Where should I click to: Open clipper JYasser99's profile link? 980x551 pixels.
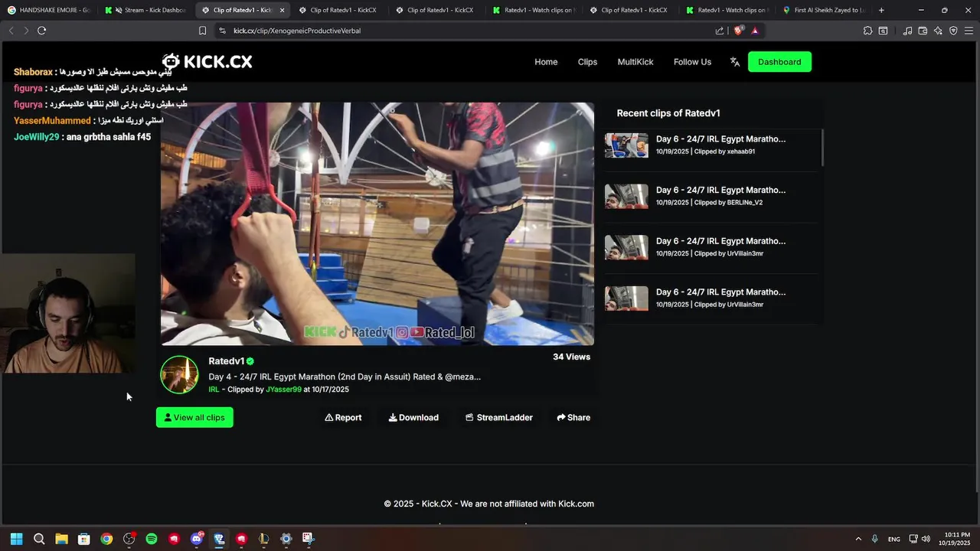pos(283,390)
